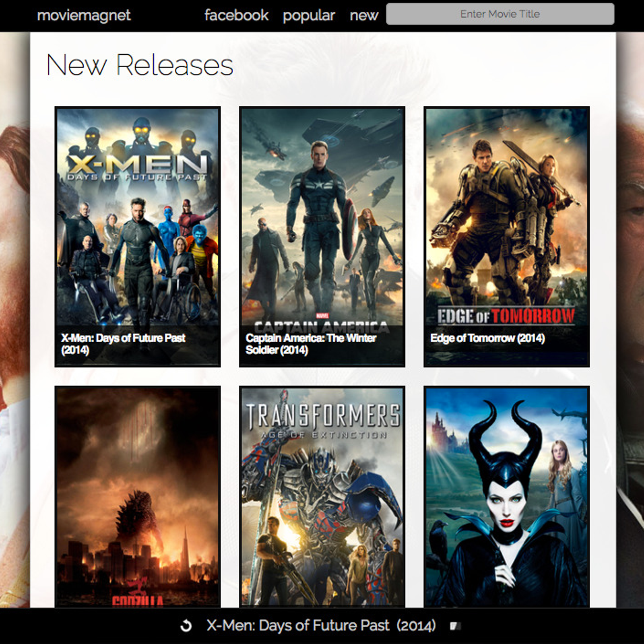The image size is (644, 644).
Task: Select the Transformers Age of Extinction poster
Action: tap(322, 497)
